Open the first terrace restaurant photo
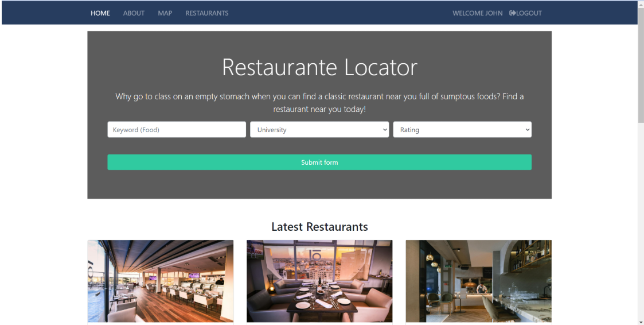644x325 pixels. tap(161, 281)
